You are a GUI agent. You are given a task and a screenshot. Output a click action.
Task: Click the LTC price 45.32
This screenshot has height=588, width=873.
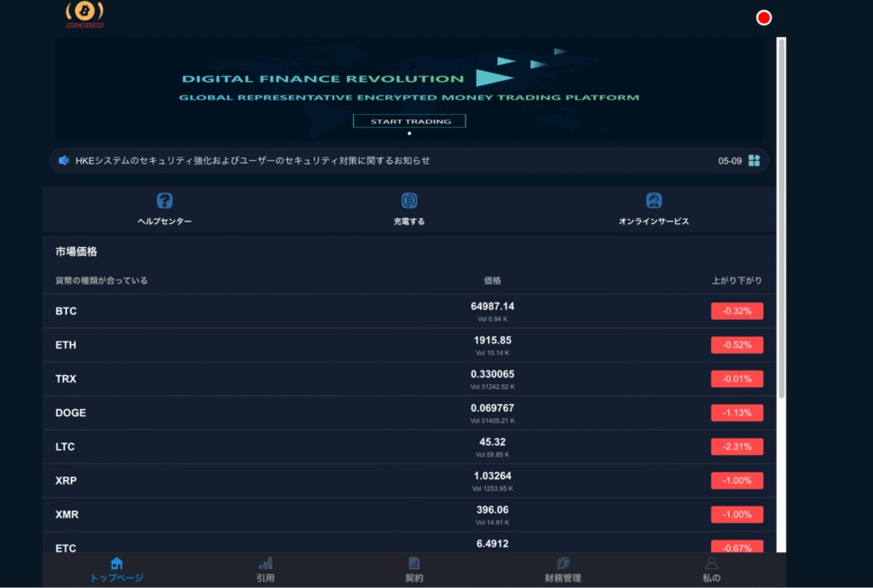point(492,442)
